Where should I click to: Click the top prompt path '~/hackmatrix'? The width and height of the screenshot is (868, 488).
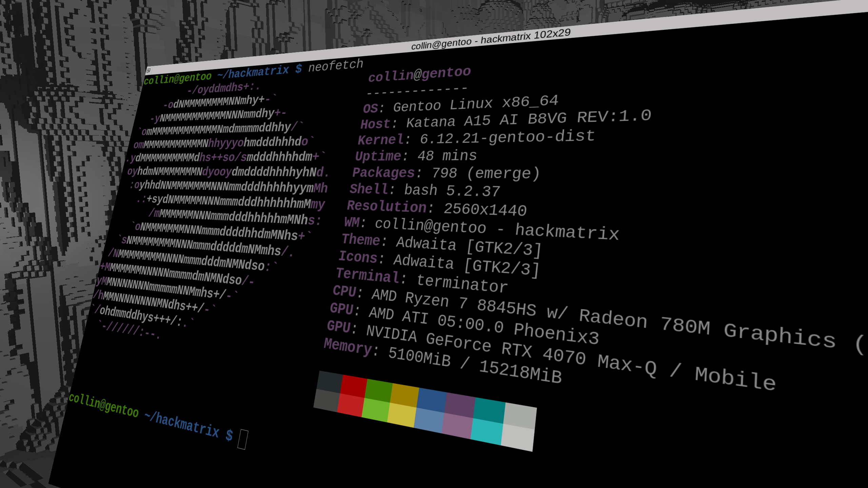point(253,72)
